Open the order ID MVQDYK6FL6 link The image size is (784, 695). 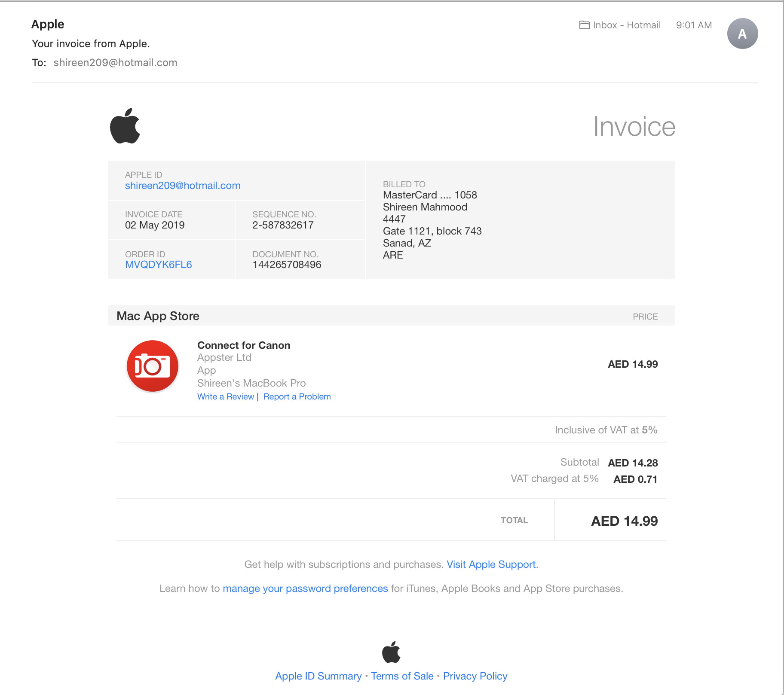tap(159, 265)
